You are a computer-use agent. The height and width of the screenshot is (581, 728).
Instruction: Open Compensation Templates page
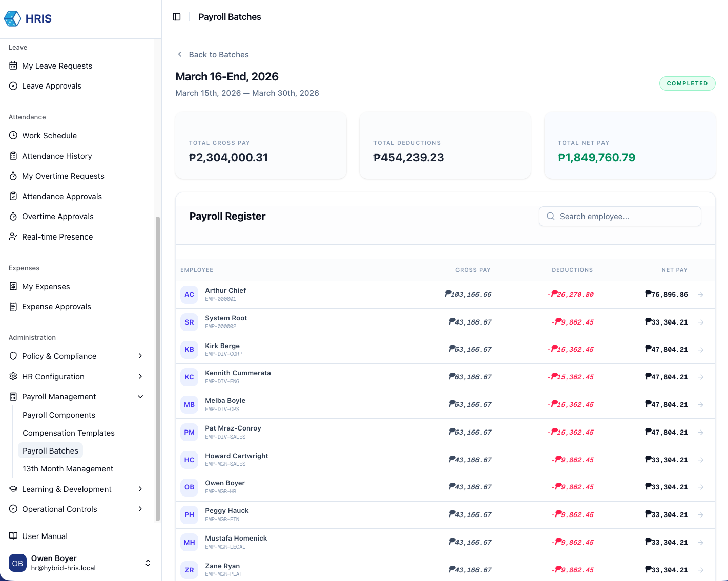[69, 433]
